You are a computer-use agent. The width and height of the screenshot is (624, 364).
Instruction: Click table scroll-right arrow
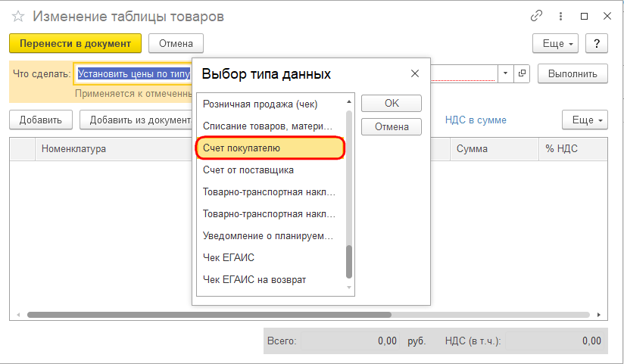click(599, 315)
